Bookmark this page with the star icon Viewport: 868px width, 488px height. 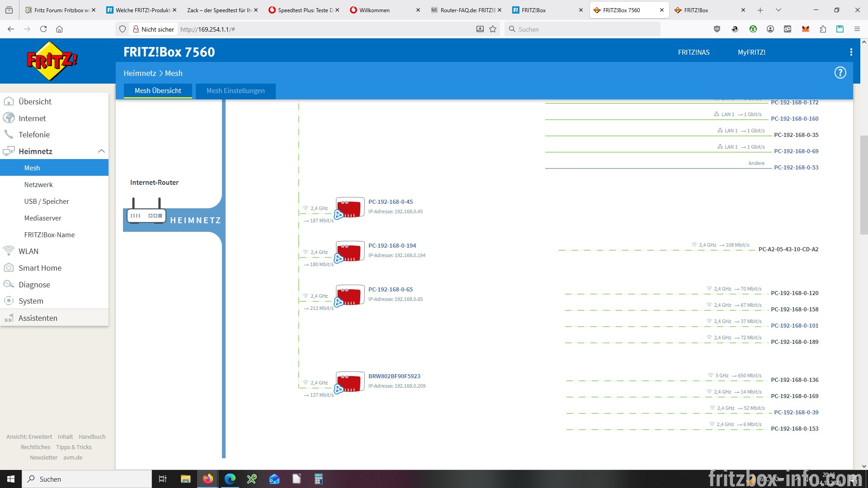tap(493, 29)
